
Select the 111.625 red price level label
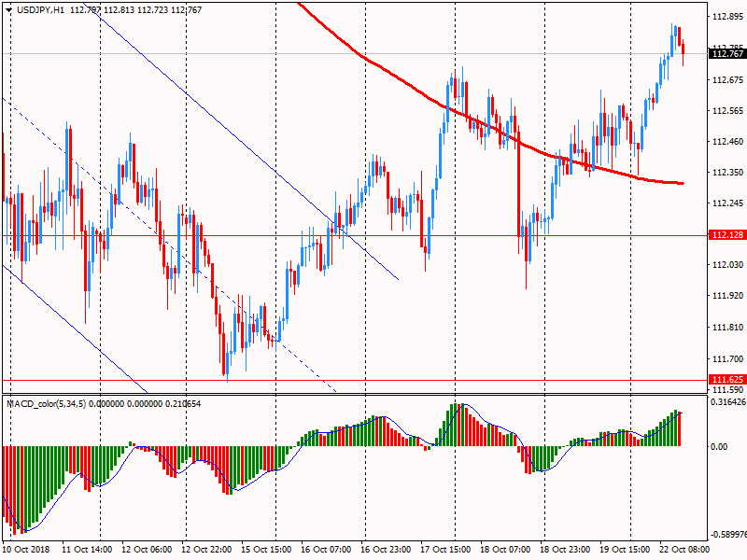point(727,380)
